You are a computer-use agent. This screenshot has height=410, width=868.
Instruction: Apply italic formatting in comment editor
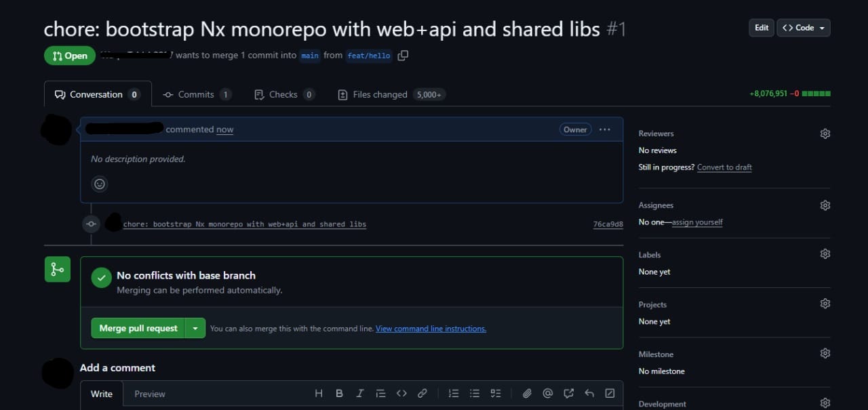tap(360, 393)
